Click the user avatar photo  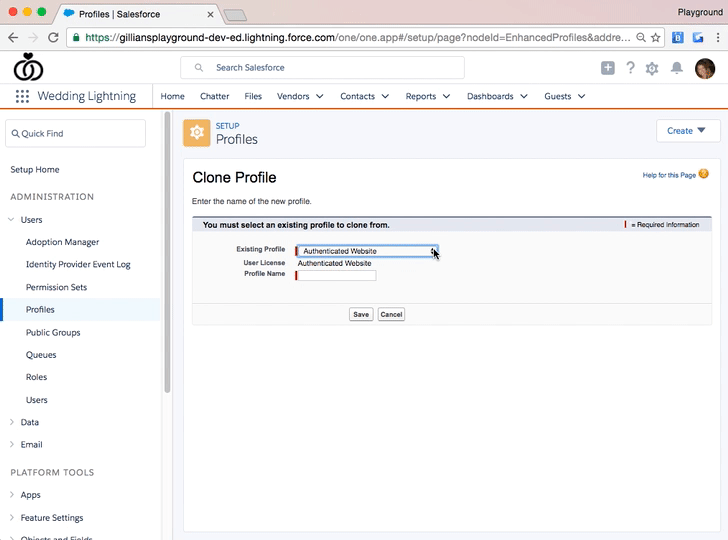[x=705, y=69]
